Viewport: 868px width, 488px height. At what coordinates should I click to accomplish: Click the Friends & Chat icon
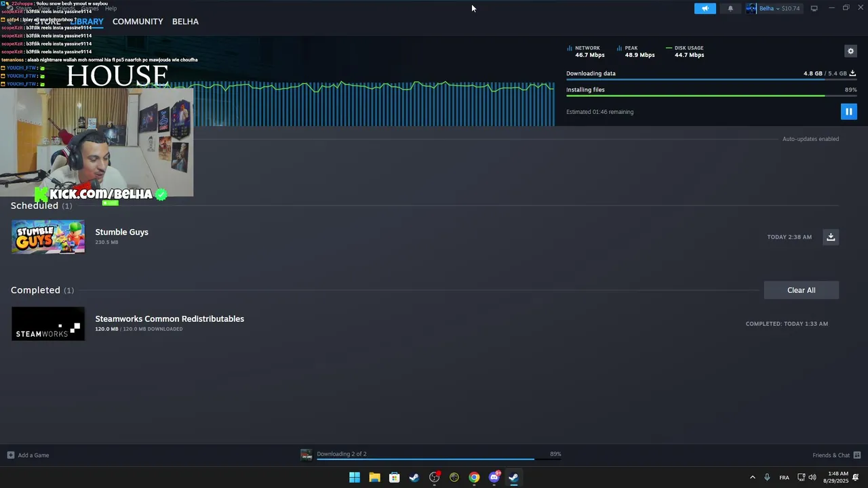pos(857,455)
